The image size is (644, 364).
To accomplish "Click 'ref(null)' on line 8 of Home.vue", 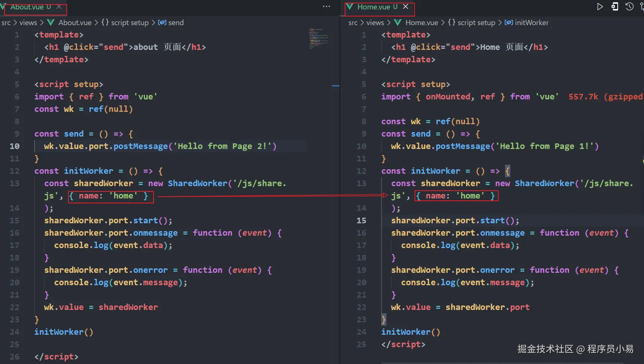I will [458, 122].
